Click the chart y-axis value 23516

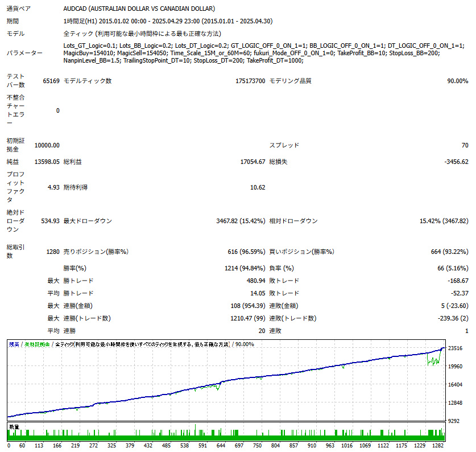pos(456,348)
